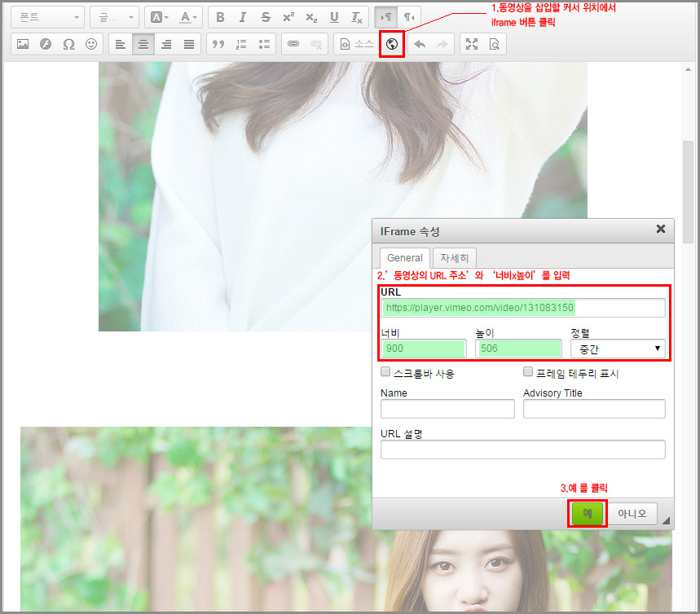The width and height of the screenshot is (700, 614).
Task: Insert a block quote
Action: 218,45
